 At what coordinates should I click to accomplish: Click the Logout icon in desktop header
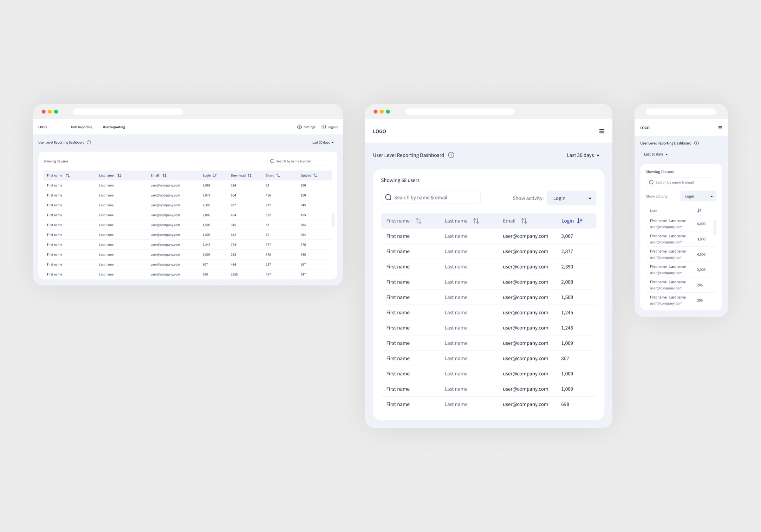[x=323, y=127]
